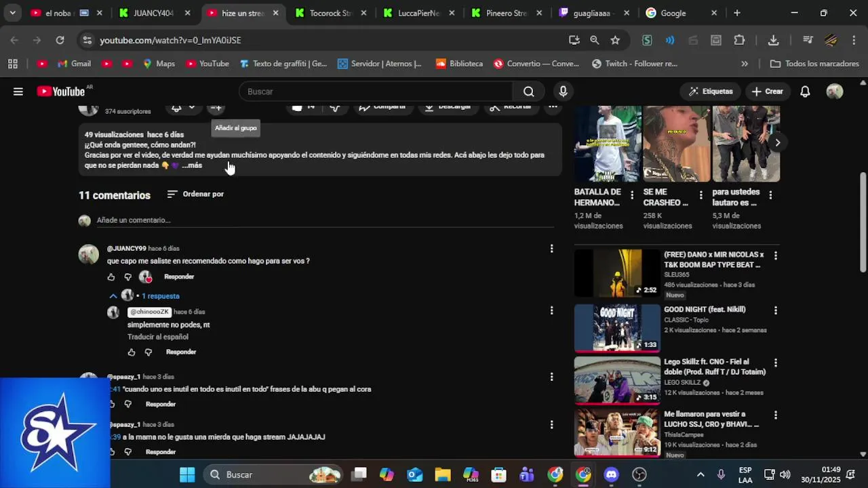The height and width of the screenshot is (488, 868).
Task: Open the (FREE) DANO x MIR NICOLAS thumbnail
Action: click(x=617, y=273)
